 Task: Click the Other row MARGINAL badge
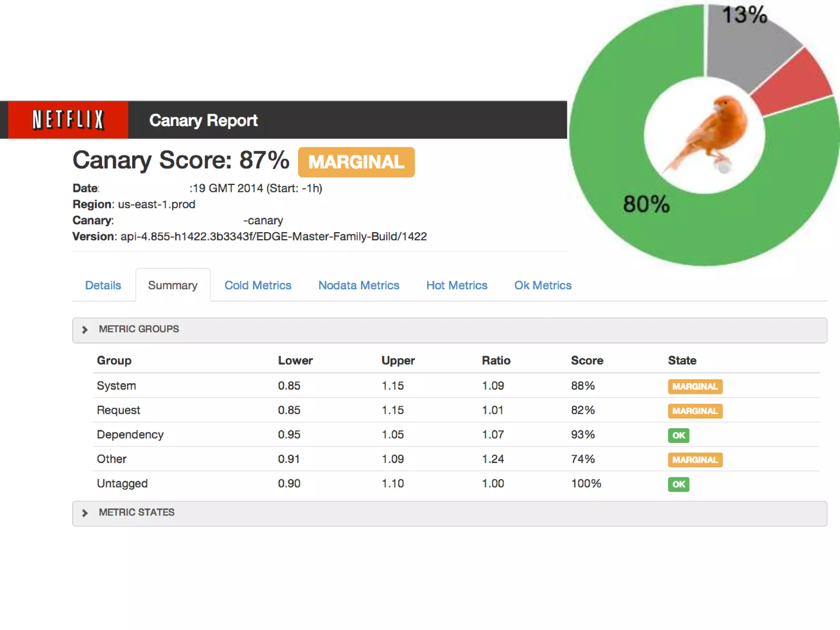[695, 460]
